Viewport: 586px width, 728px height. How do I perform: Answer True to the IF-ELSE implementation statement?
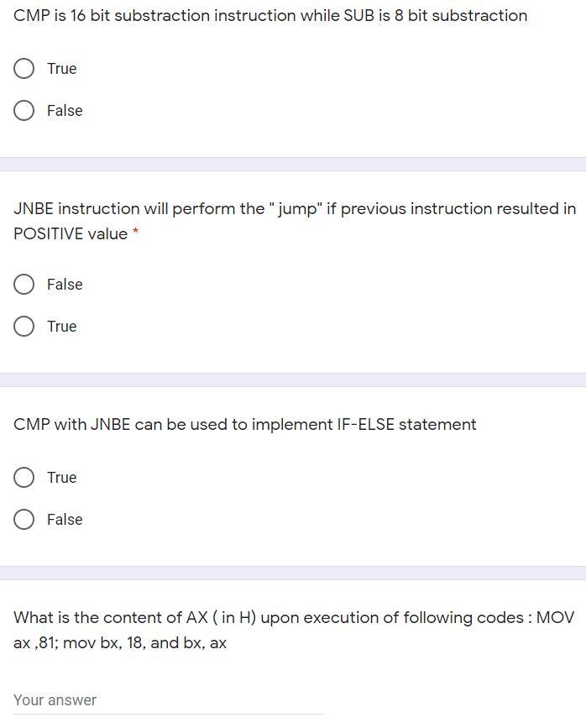click(x=24, y=477)
